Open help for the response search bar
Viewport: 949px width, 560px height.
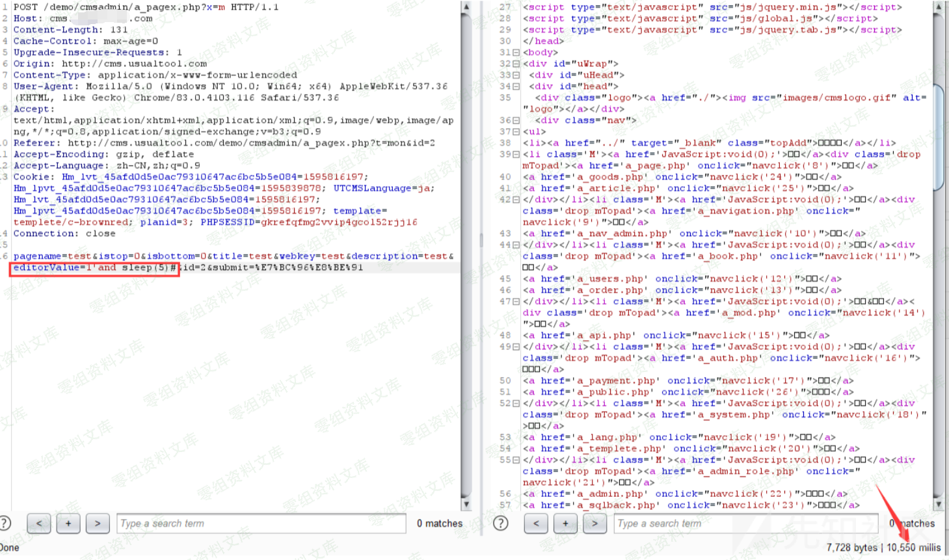500,523
